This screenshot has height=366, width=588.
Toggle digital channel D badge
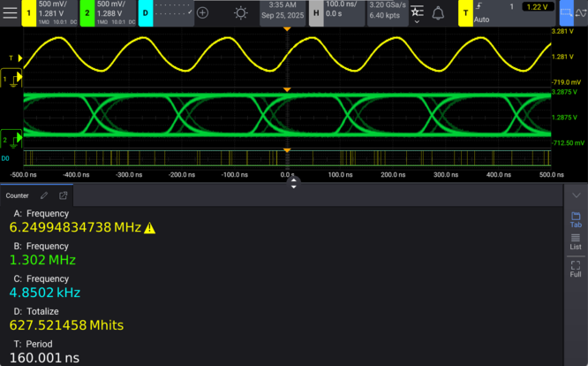pyautogui.click(x=145, y=12)
